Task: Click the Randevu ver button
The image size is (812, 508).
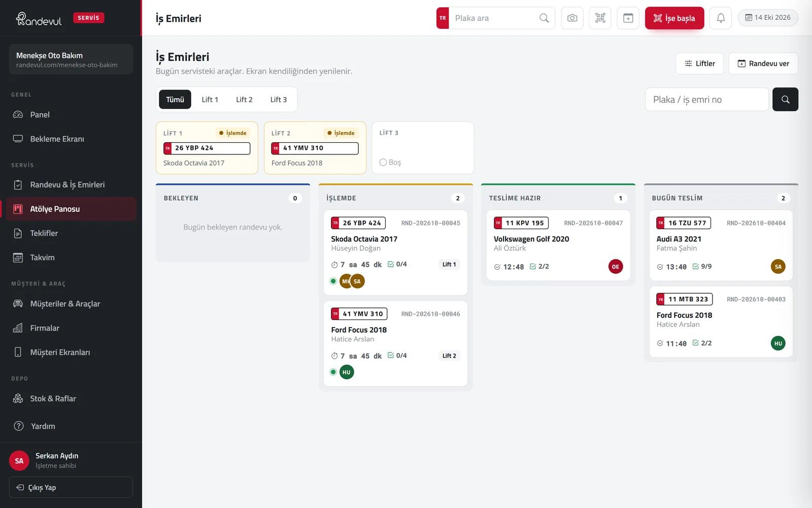Action: 763,63
